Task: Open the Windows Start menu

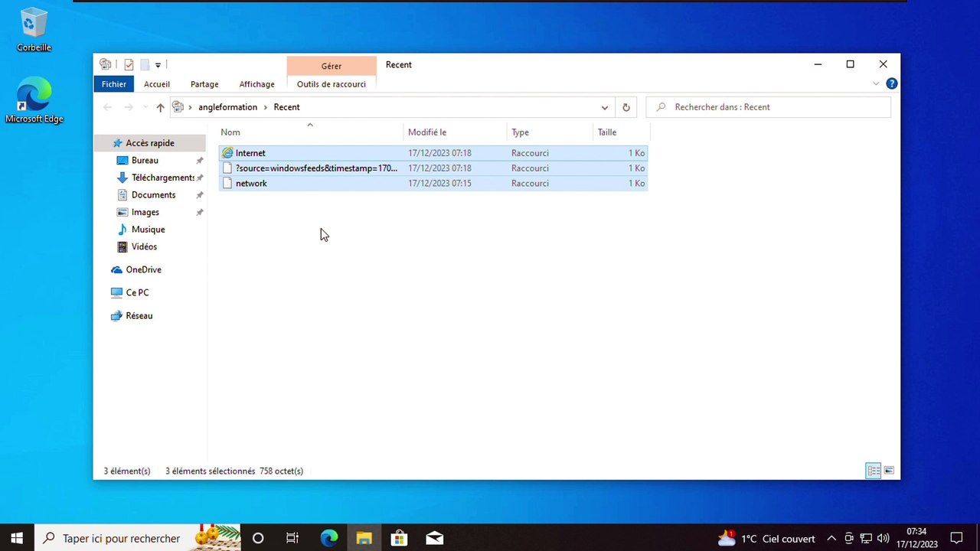Action: [17, 538]
